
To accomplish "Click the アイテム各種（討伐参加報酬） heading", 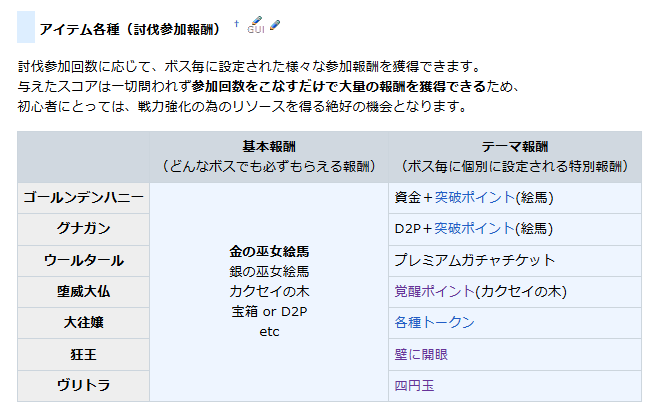I will click(x=130, y=28).
